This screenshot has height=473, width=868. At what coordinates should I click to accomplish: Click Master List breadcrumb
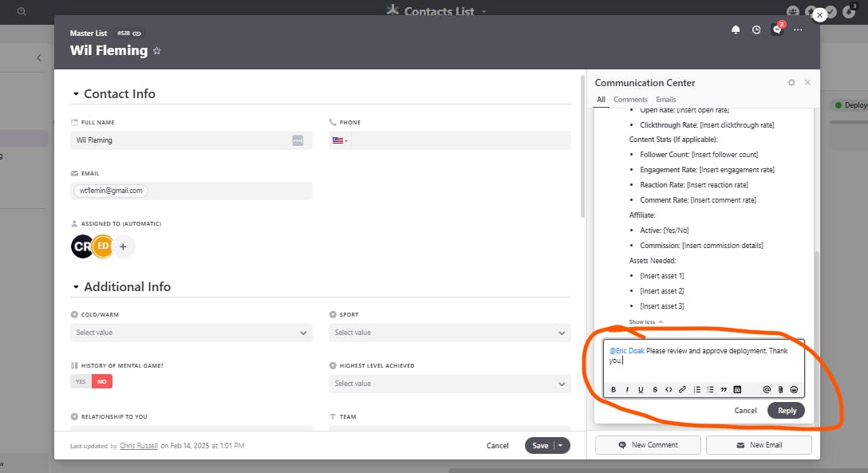point(89,34)
